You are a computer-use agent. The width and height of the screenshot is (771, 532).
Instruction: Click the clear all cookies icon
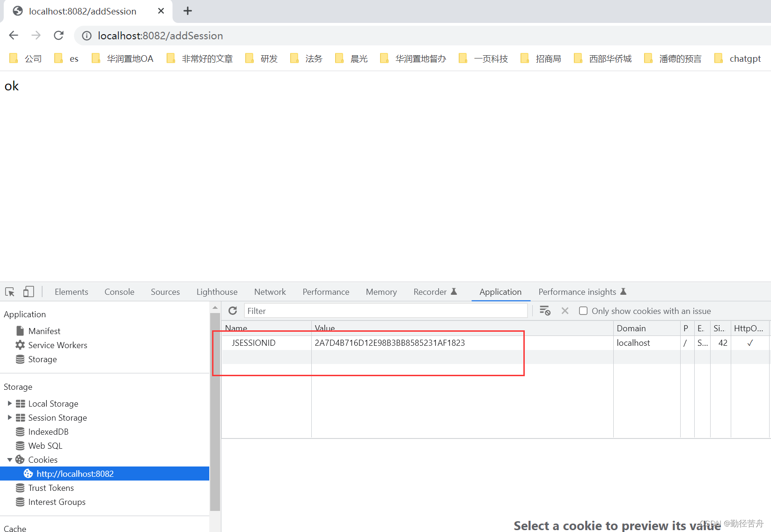coord(545,311)
